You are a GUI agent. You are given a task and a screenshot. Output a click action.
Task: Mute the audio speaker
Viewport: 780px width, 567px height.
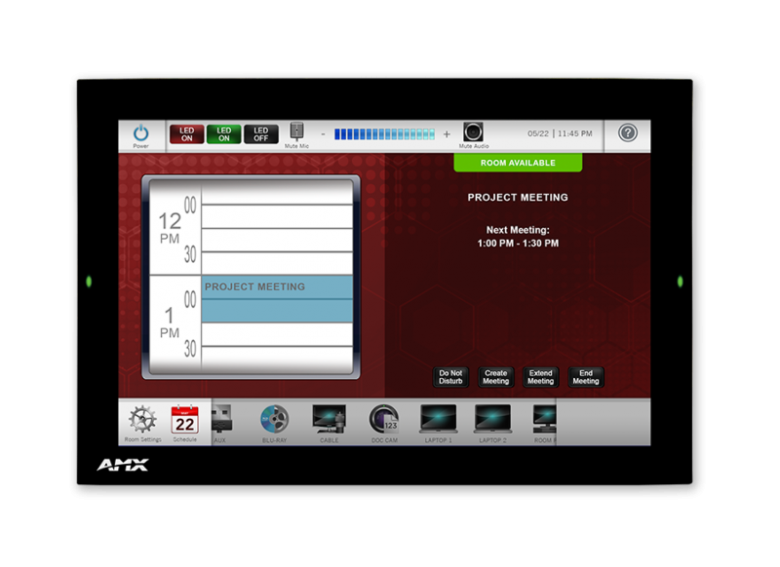click(x=473, y=133)
